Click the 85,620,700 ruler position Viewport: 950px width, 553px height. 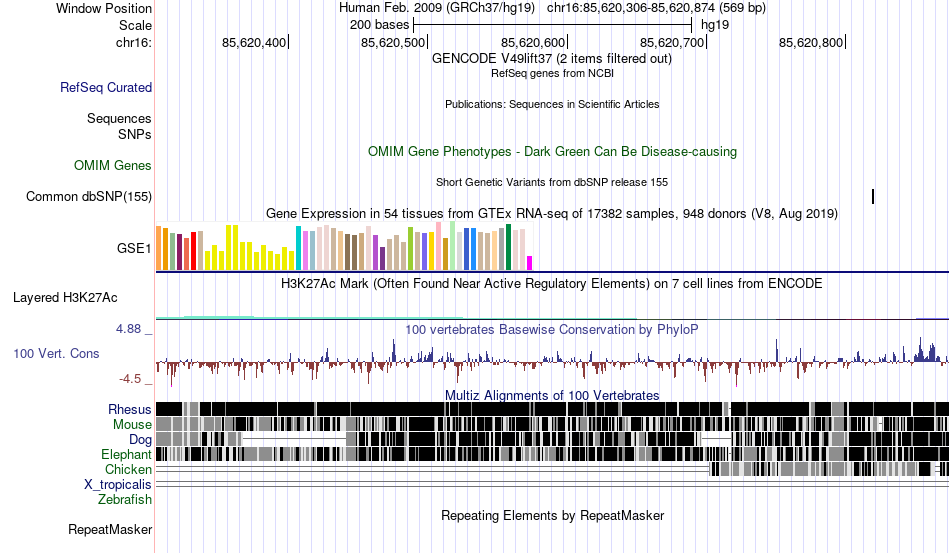pyautogui.click(x=672, y=42)
